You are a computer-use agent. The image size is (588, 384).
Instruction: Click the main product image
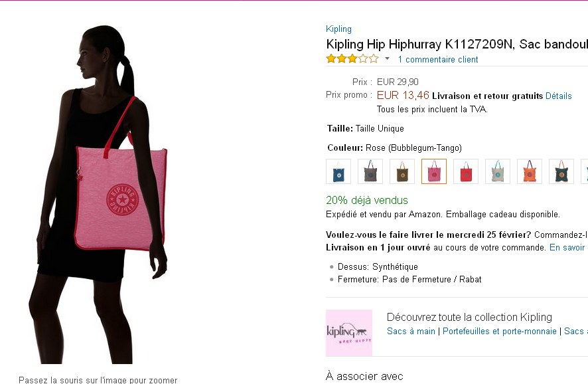[98, 195]
